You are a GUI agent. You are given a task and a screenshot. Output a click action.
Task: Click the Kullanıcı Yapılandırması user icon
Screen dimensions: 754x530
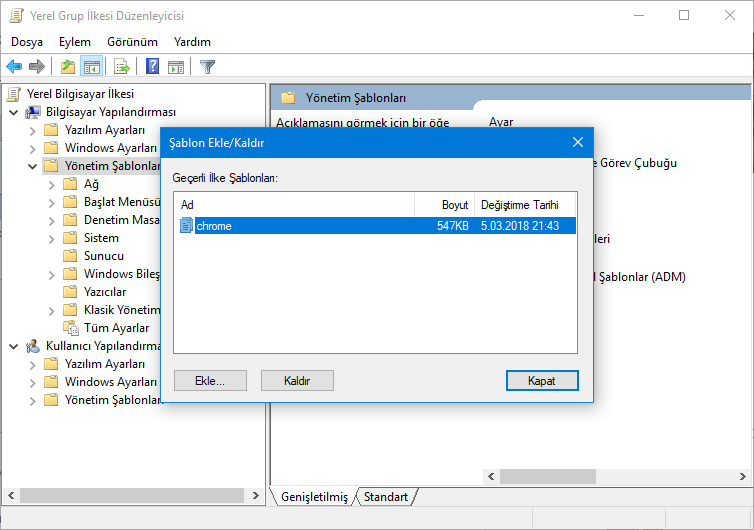click(33, 346)
